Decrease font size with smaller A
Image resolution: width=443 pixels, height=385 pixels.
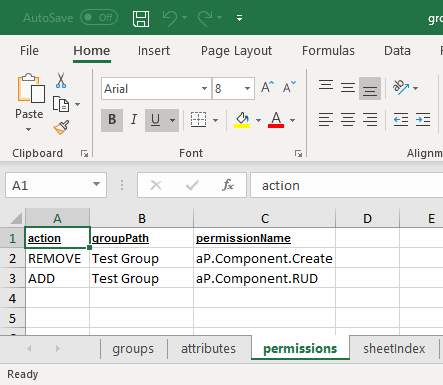(289, 87)
